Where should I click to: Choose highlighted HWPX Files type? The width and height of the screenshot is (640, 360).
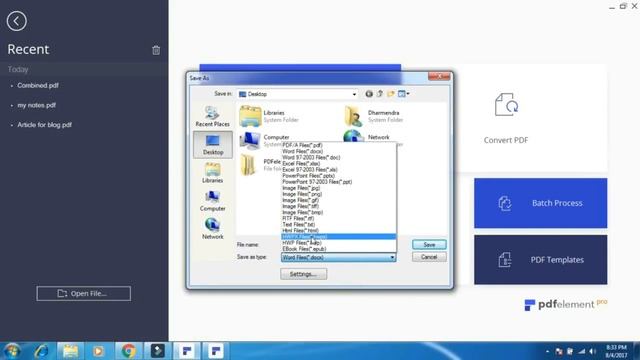click(339, 237)
